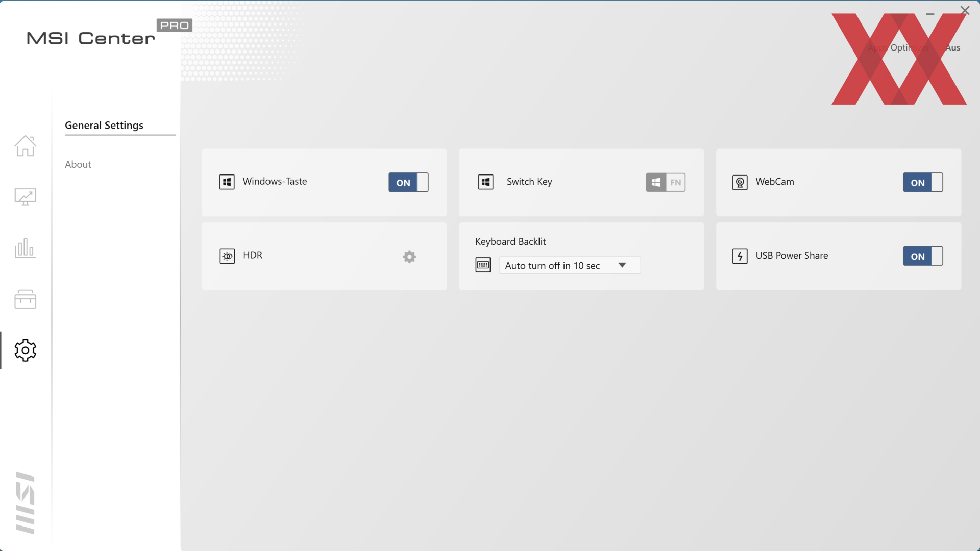
Task: Disable the USB Power Share switch
Action: tap(923, 256)
